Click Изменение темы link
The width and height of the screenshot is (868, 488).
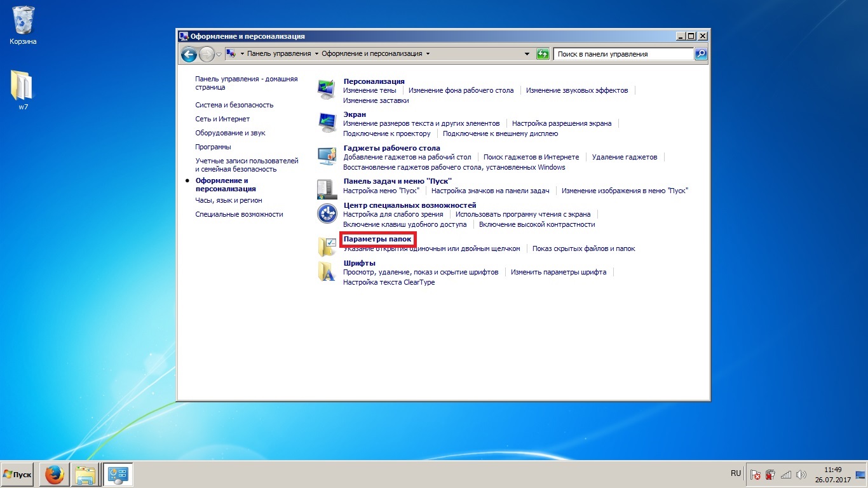[x=369, y=90]
